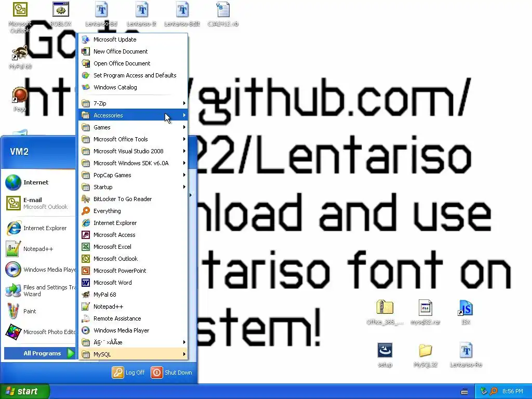Click Microsoft Outlook icon in programs list
The width and height of the screenshot is (532, 399).
[86, 259]
